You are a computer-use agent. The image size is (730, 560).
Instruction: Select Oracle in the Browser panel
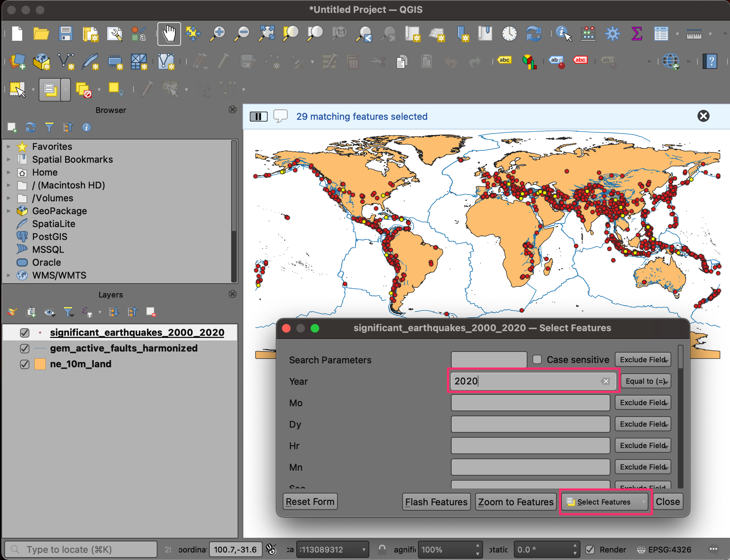point(47,262)
